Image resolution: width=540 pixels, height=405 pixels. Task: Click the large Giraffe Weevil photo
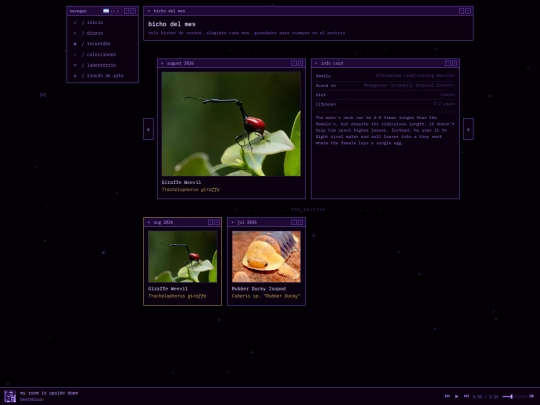tap(231, 124)
